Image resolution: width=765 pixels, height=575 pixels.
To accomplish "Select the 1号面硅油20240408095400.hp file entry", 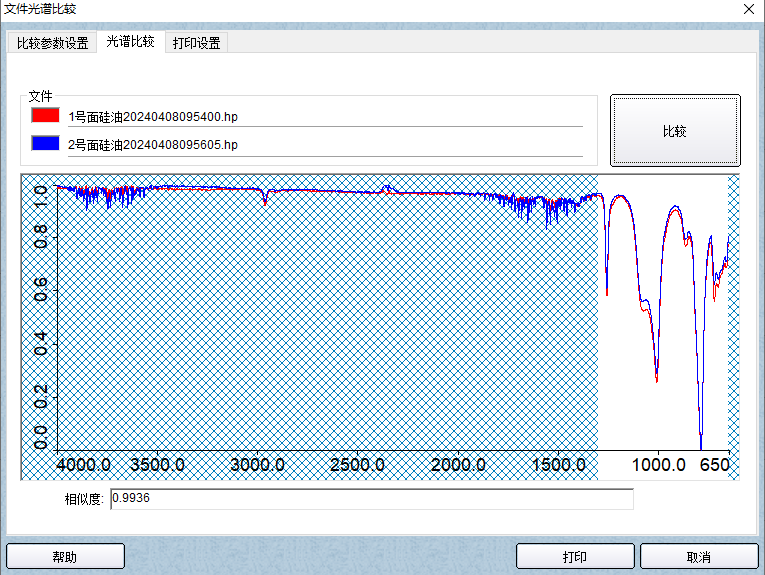I will [152, 117].
